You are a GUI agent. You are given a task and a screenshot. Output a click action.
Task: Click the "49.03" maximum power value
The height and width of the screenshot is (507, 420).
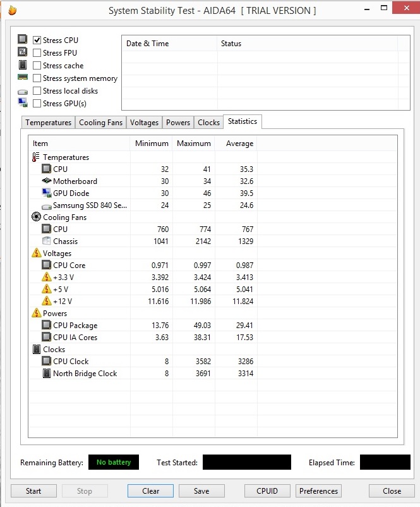pos(202,326)
